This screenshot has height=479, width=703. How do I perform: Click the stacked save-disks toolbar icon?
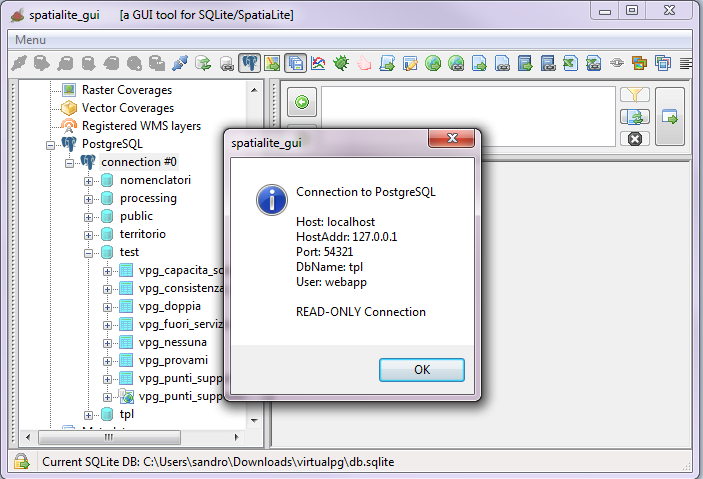295,63
